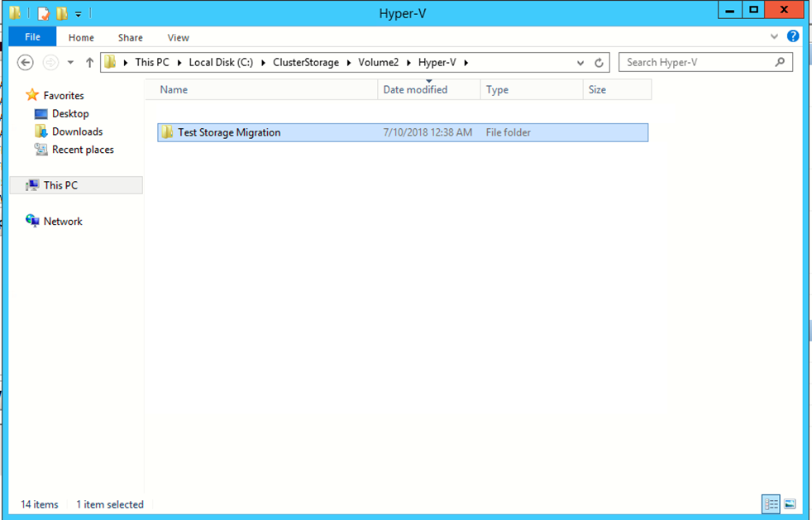Sort by the Size column header
The image size is (812, 520).
618,89
